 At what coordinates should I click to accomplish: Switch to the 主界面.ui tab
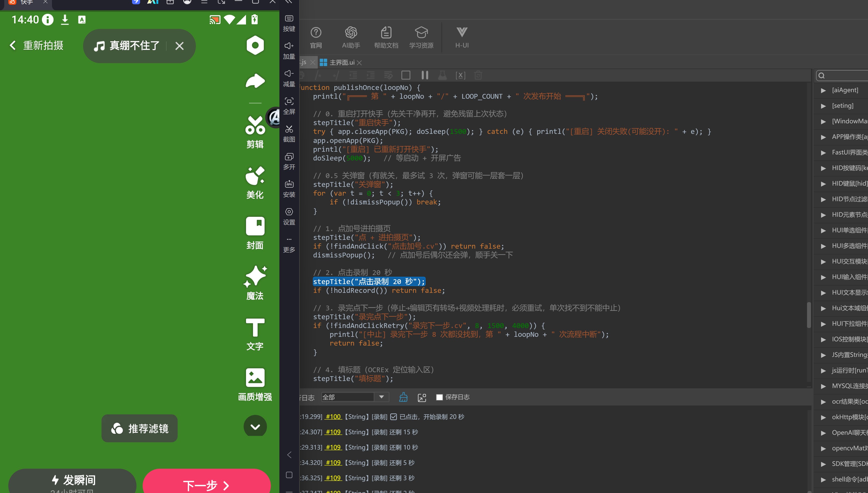click(x=341, y=62)
